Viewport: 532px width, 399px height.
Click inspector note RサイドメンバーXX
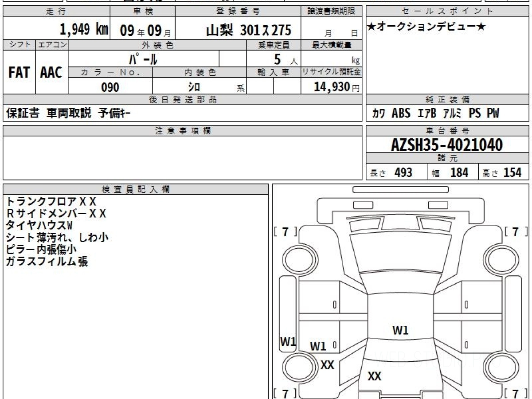click(x=56, y=213)
